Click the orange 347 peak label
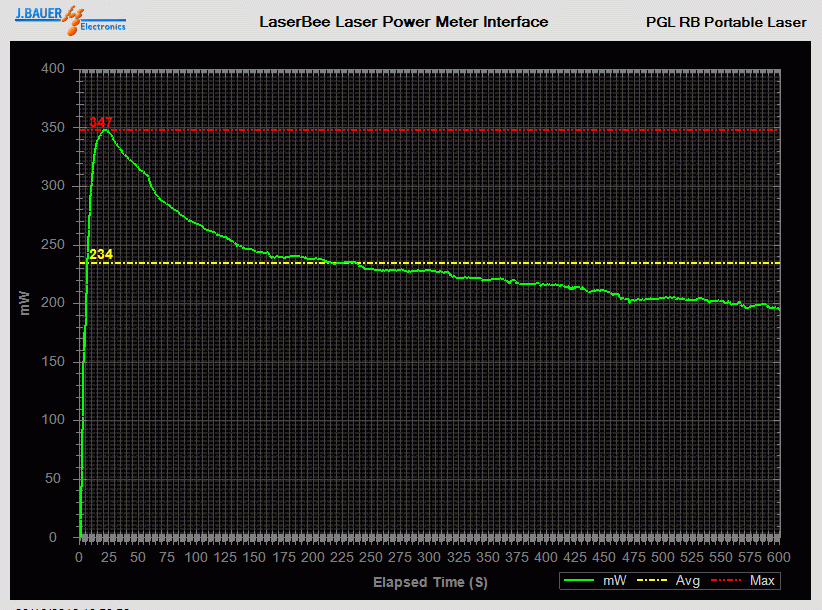Viewport: 822px width, 610px height. (x=99, y=122)
